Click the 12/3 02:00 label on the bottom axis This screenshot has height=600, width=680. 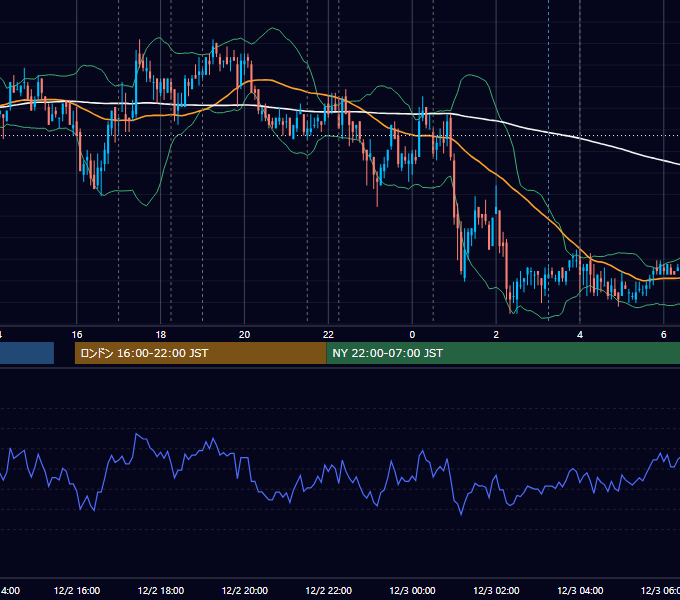pyautogui.click(x=496, y=591)
